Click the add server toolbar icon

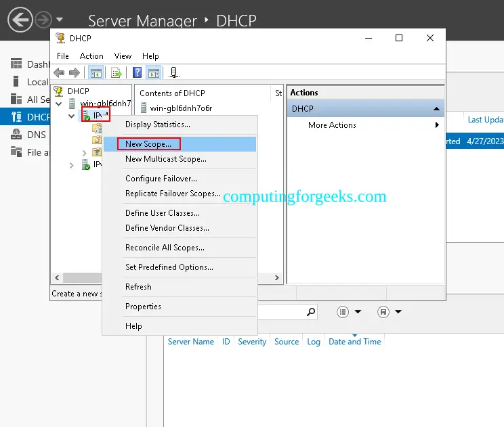174,72
